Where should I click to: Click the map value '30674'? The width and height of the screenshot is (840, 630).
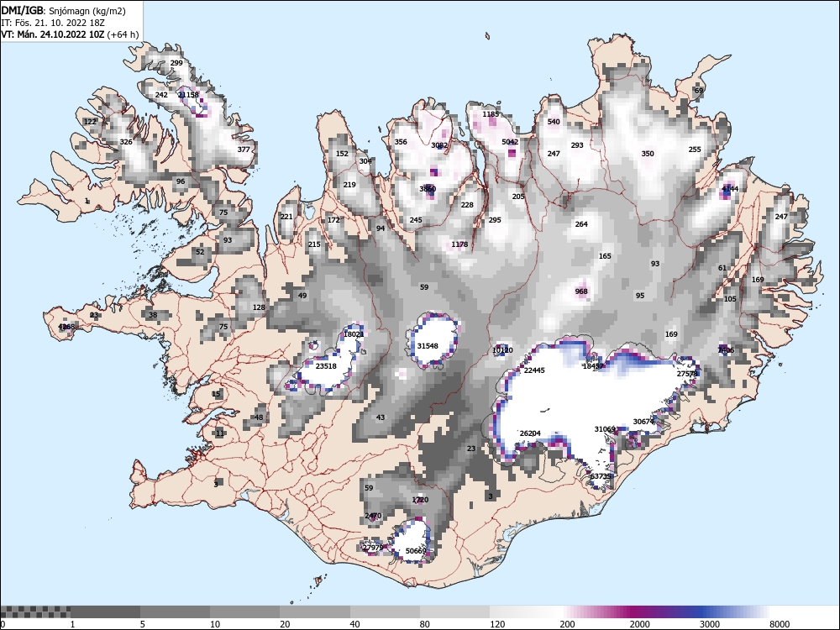tap(644, 422)
